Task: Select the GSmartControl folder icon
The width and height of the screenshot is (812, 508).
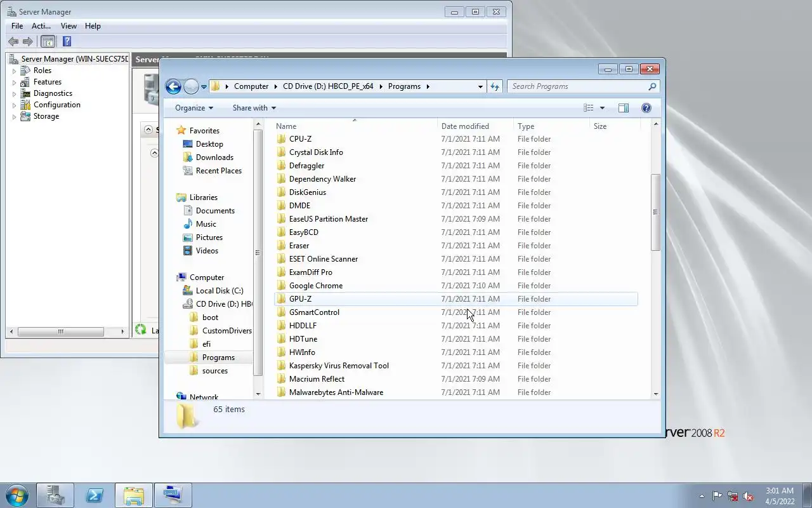Action: pos(282,312)
